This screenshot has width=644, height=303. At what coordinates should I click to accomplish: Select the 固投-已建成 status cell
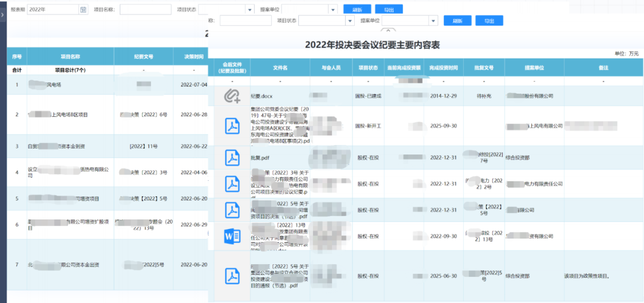(369, 96)
